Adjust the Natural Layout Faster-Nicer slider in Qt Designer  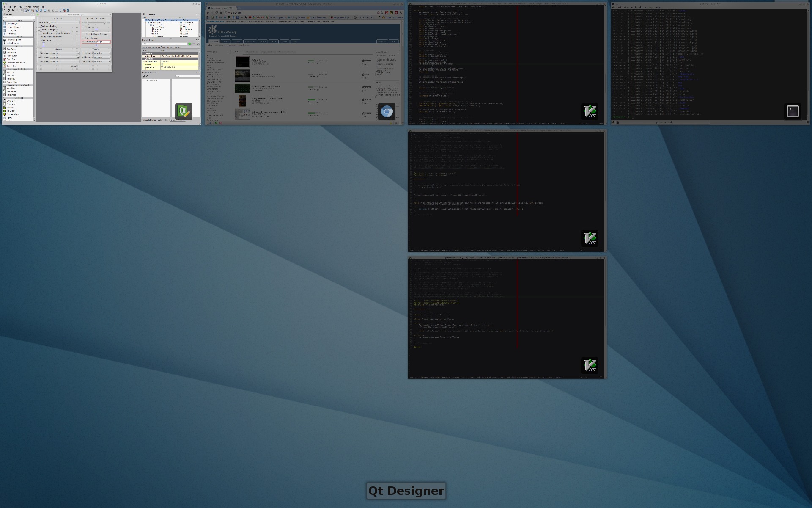coord(96,22)
